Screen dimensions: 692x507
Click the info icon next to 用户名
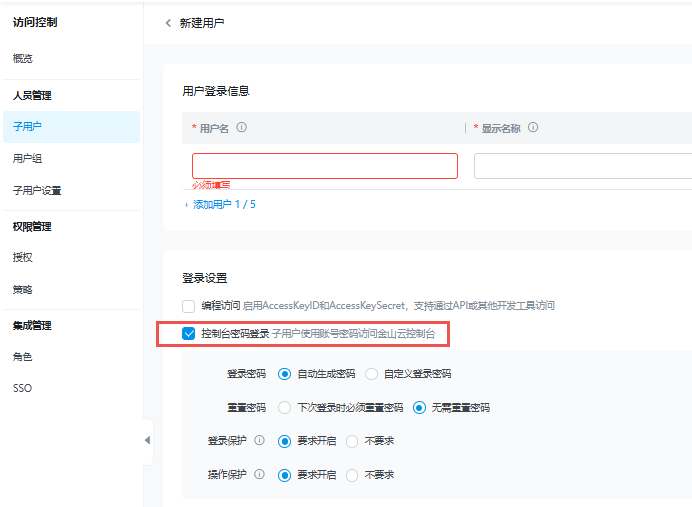(x=241, y=128)
